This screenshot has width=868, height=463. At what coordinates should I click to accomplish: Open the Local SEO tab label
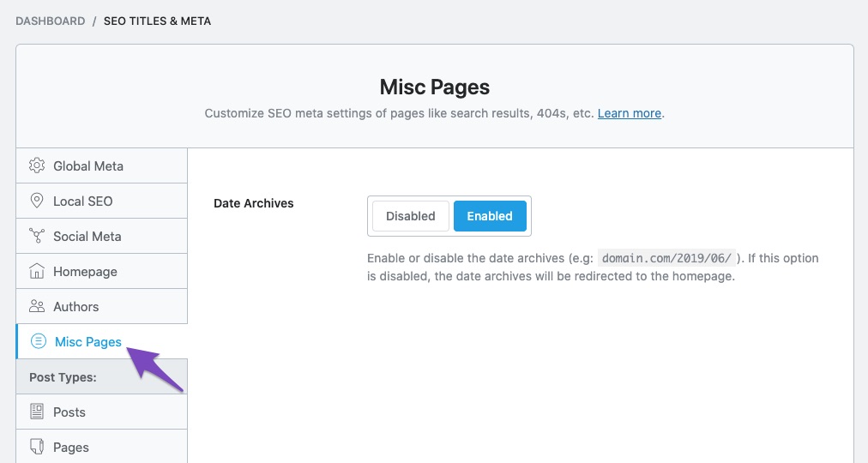click(83, 201)
